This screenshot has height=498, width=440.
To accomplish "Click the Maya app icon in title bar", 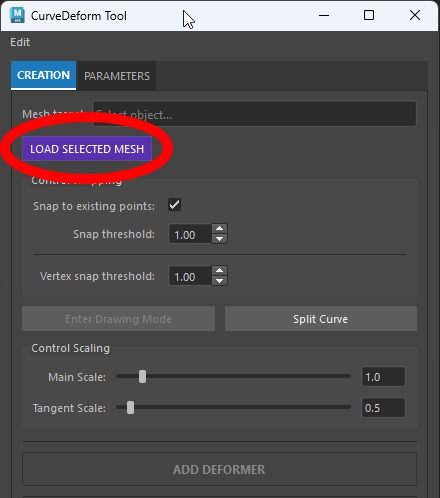I will (x=17, y=15).
